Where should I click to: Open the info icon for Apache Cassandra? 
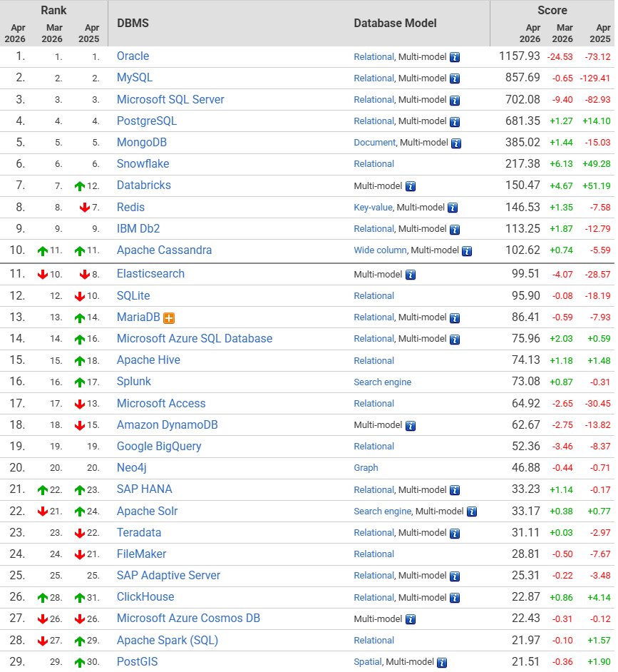coord(467,251)
